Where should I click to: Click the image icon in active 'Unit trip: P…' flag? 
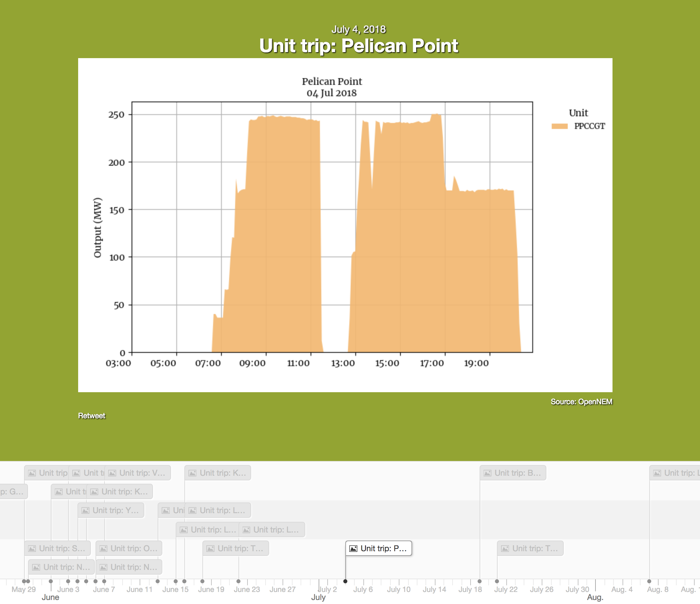(353, 548)
